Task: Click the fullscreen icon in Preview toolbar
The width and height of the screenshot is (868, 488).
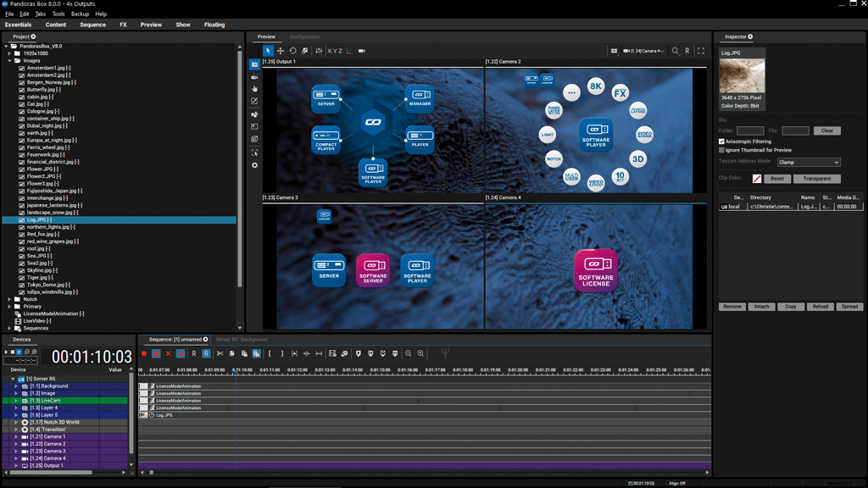Action: click(701, 51)
